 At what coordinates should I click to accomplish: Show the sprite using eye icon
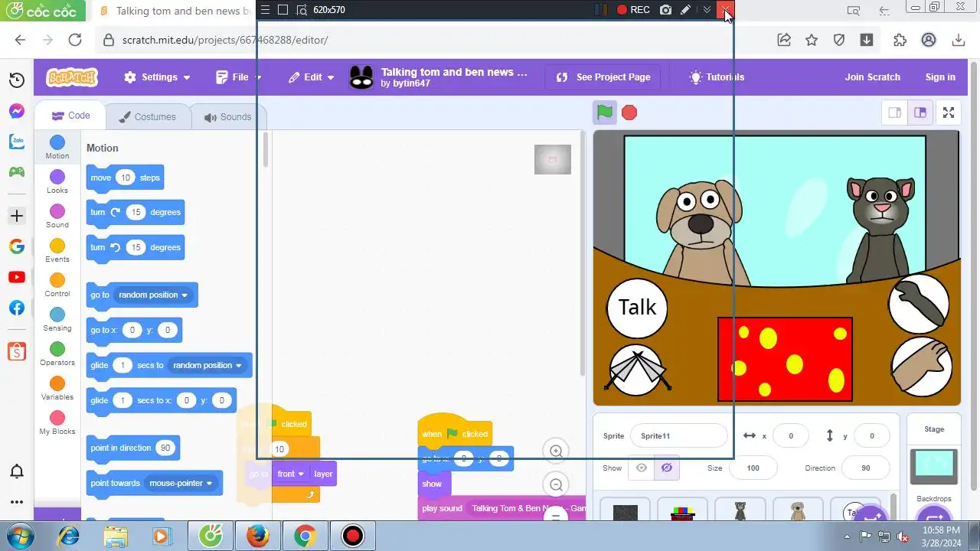coord(642,468)
